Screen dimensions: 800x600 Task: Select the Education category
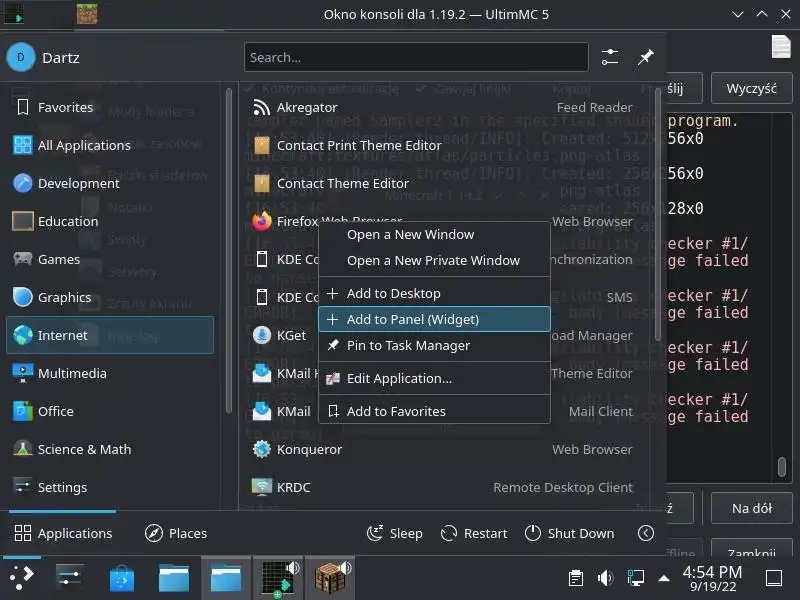pyautogui.click(x=110, y=221)
